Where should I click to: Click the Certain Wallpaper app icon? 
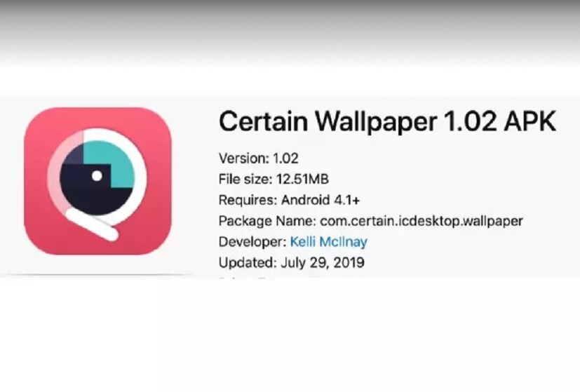tap(97, 181)
